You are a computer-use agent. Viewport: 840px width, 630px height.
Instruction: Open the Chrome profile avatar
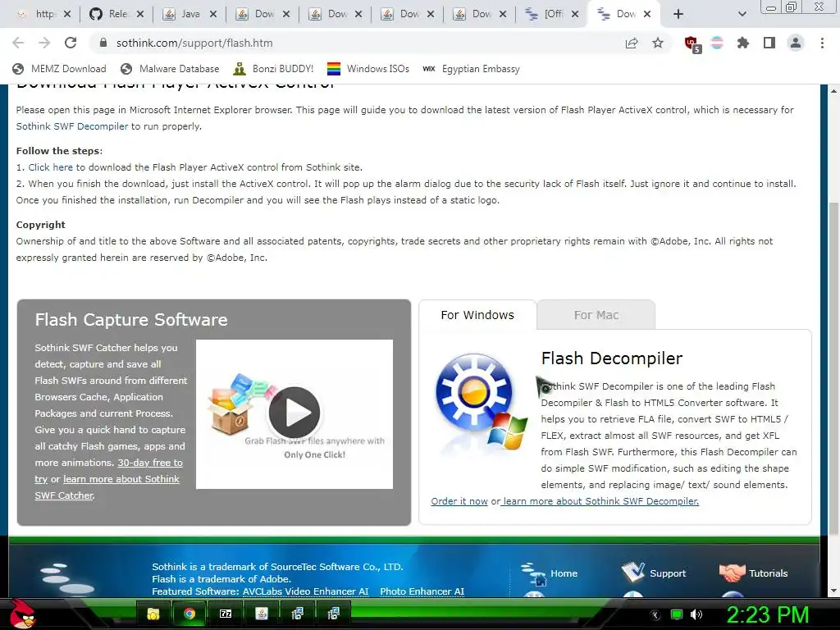[x=796, y=43]
